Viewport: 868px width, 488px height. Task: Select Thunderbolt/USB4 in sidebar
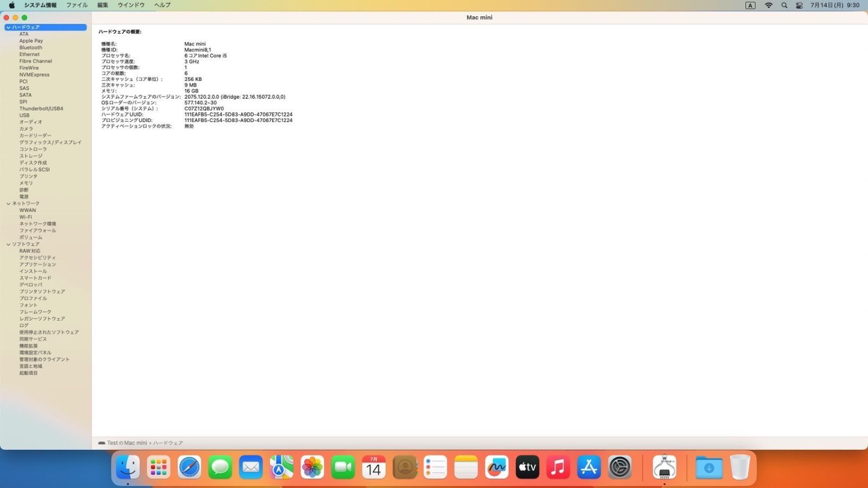point(41,108)
